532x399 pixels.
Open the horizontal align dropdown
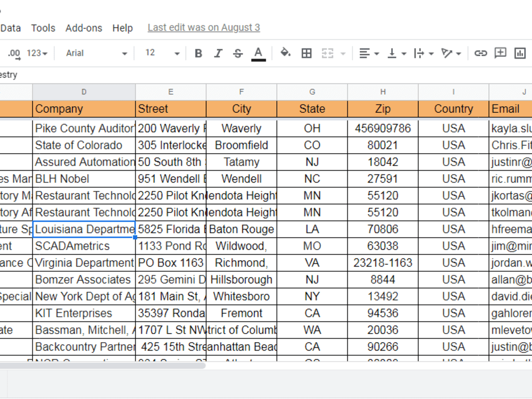pos(369,53)
